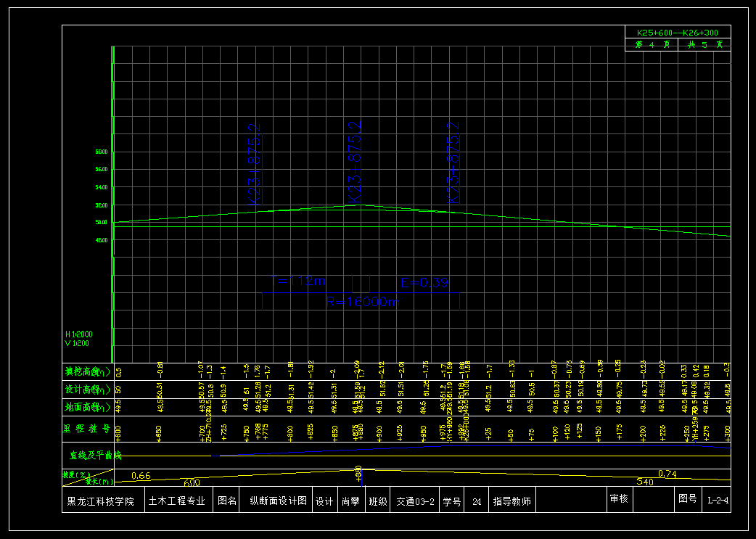Click the 黑龙江科技学院 title block cell
756x539 pixels.
(x=101, y=501)
